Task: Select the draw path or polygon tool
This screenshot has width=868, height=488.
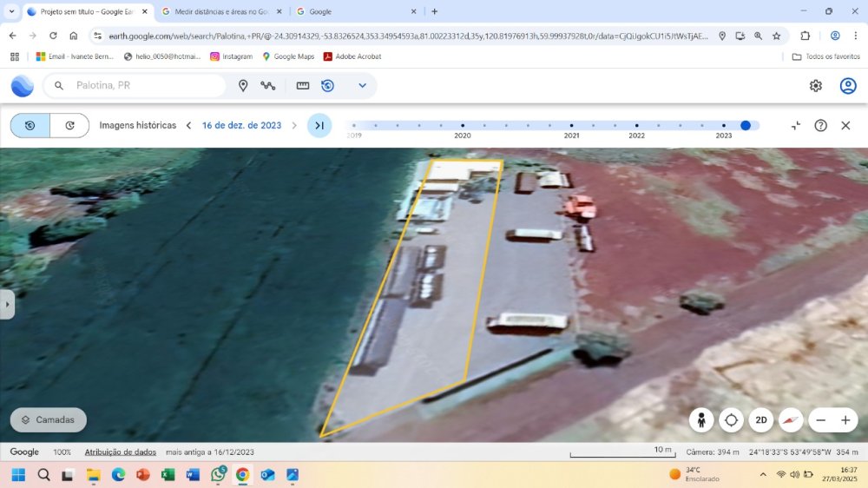Action: pyautogui.click(x=268, y=85)
